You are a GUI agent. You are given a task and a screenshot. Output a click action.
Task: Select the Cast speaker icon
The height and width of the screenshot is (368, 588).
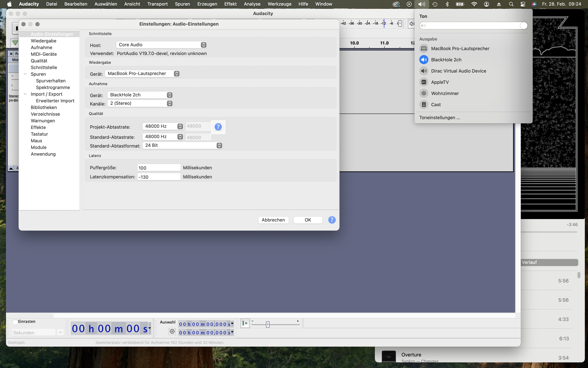click(x=424, y=104)
